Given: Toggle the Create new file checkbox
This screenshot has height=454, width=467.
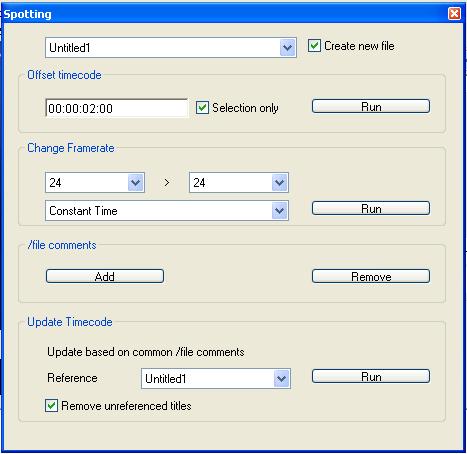Looking at the screenshot, I should [x=314, y=46].
